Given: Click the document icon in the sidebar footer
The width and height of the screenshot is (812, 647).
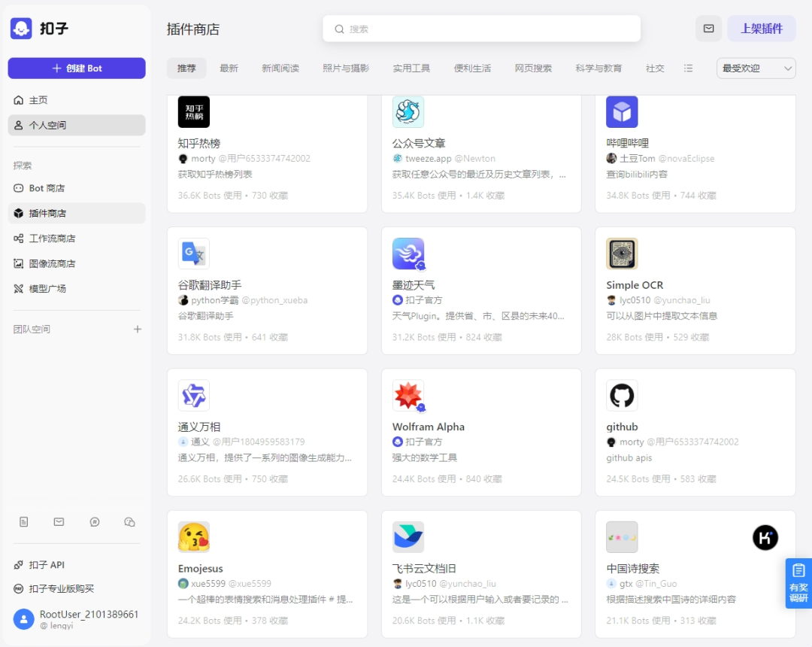Looking at the screenshot, I should [x=24, y=521].
